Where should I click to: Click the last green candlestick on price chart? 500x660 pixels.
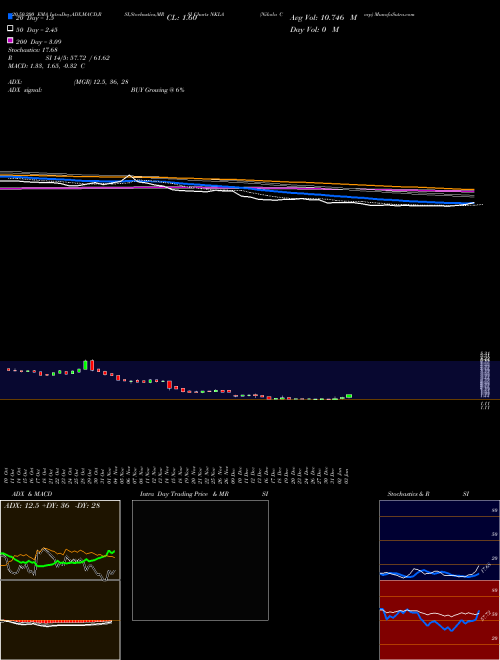click(349, 396)
